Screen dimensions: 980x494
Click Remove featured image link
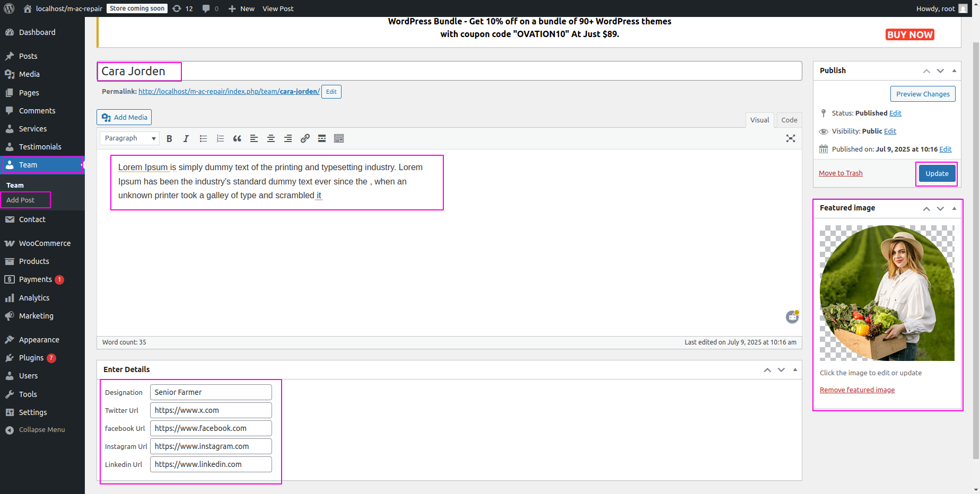(x=857, y=390)
